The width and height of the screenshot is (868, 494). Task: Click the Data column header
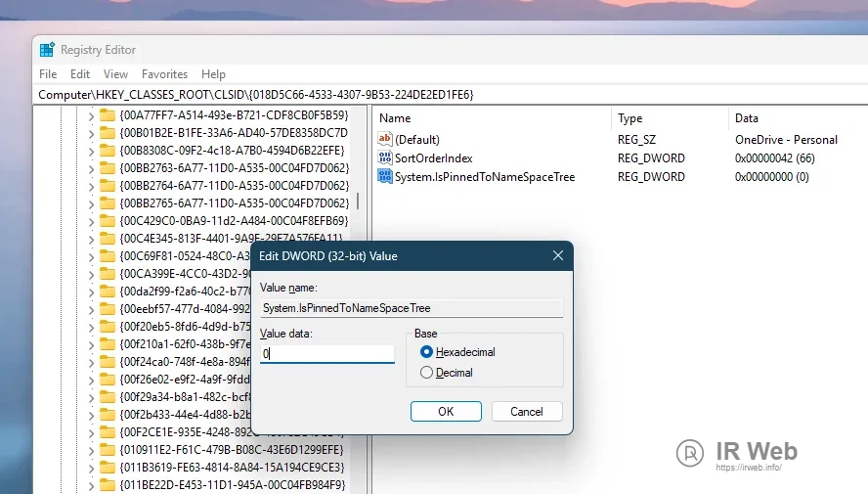point(747,118)
